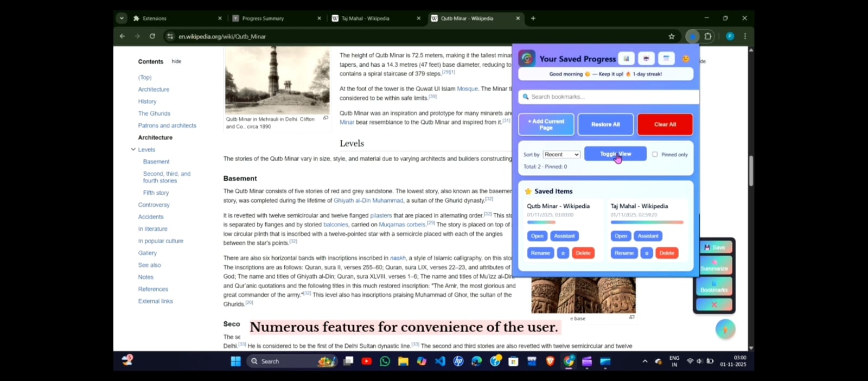Launch YouTube from the taskbar
The width and height of the screenshot is (868, 381).
pos(367,361)
